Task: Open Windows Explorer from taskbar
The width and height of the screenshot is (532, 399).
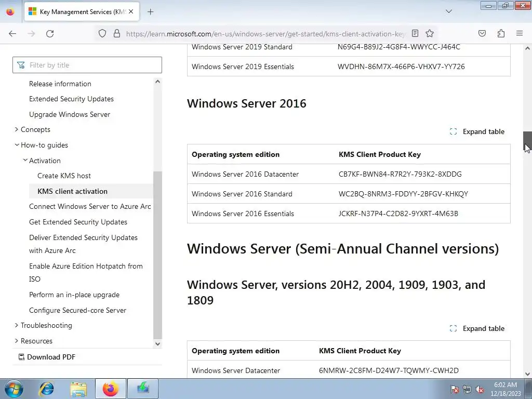Action: coord(78,389)
